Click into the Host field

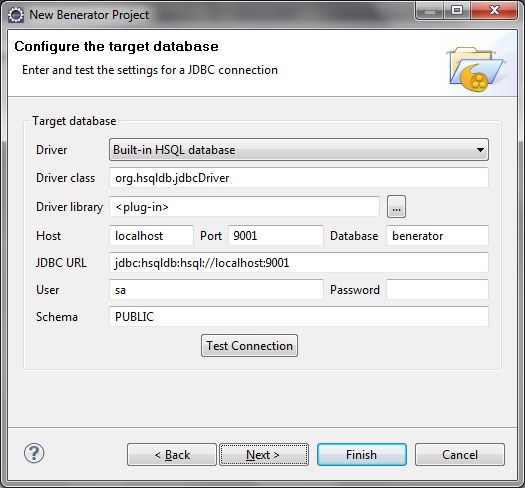point(151,236)
